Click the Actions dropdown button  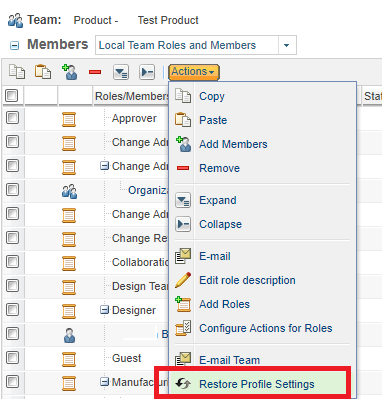(x=194, y=72)
